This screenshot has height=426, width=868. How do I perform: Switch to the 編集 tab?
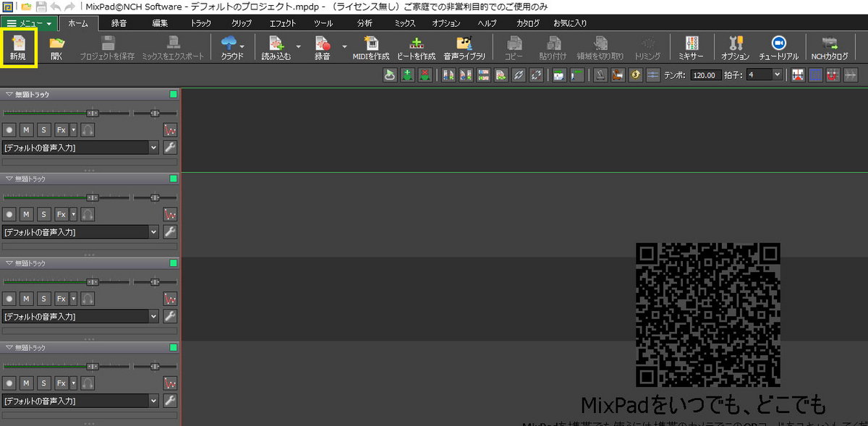[x=160, y=23]
